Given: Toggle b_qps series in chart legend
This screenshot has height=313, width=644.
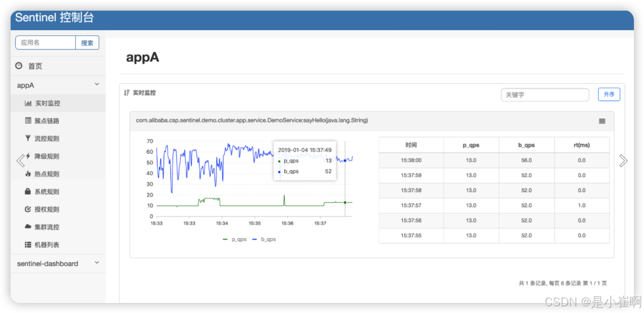Looking at the screenshot, I should pos(263,239).
